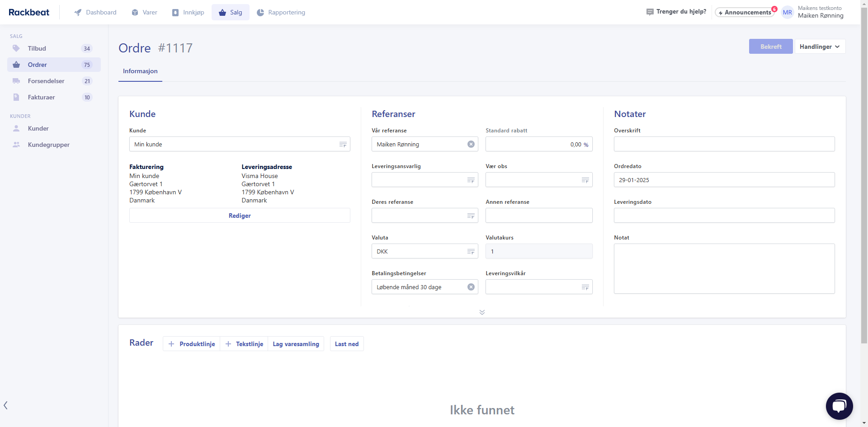This screenshot has width=868, height=427.
Task: Open the Valuta currency dropdown
Action: [471, 251]
